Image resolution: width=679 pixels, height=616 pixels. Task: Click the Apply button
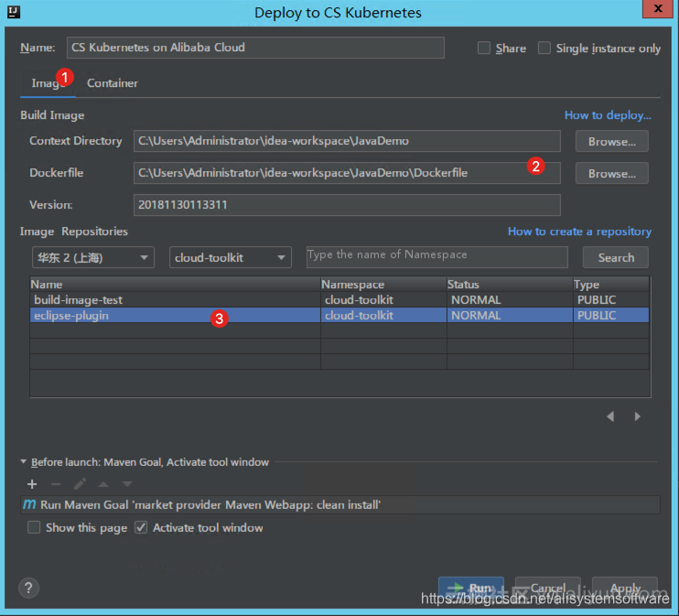pyautogui.click(x=624, y=588)
